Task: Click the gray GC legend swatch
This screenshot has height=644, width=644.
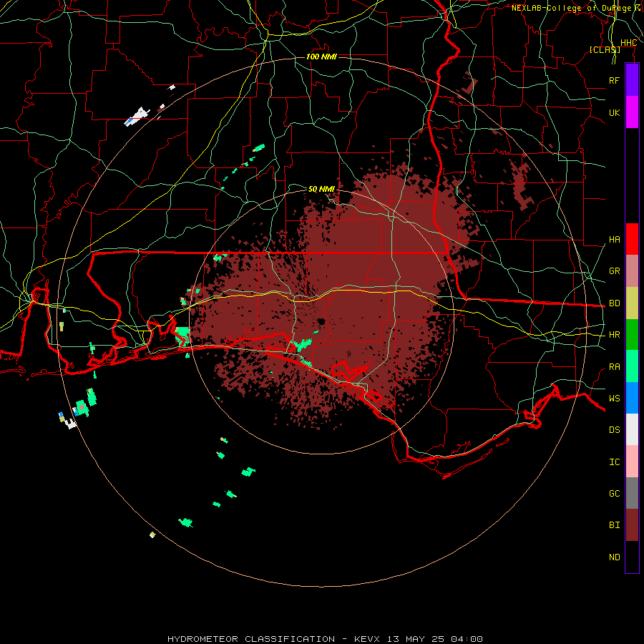Action: pyautogui.click(x=632, y=493)
